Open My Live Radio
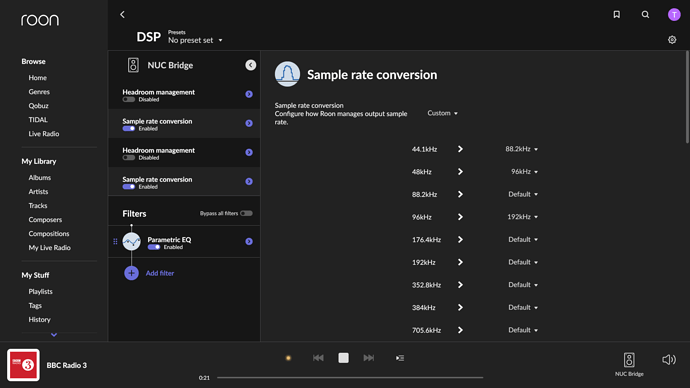 (49, 248)
